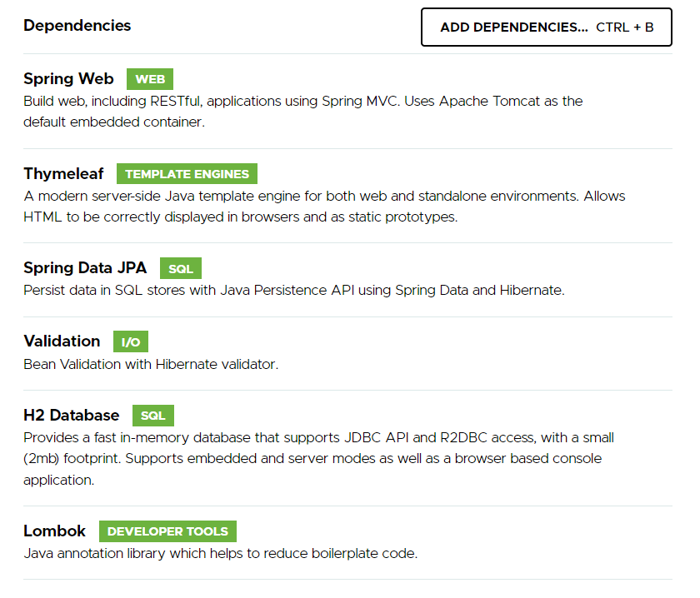Viewport: 700px width, 598px height.
Task: Click the Thymeleaf description paragraph
Action: 324,207
